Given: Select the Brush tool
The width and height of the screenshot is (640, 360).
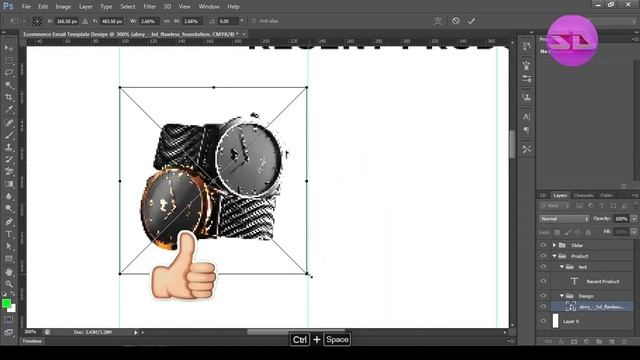Looking at the screenshot, I should pyautogui.click(x=9, y=135).
